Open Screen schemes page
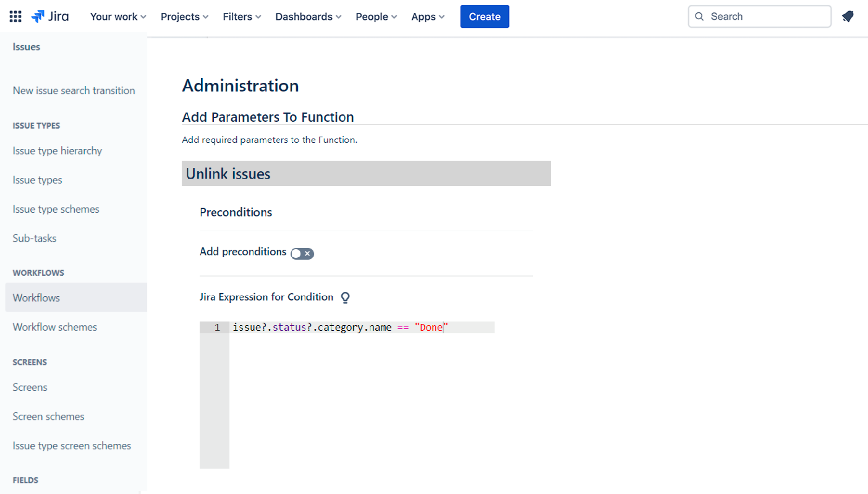Screen dimensions: 868x494 click(x=49, y=417)
